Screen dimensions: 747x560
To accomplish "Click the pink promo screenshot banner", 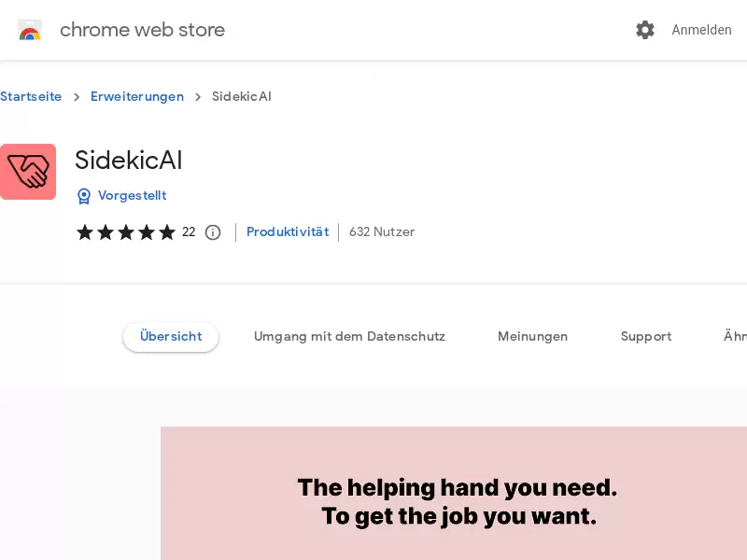I will coord(454,494).
